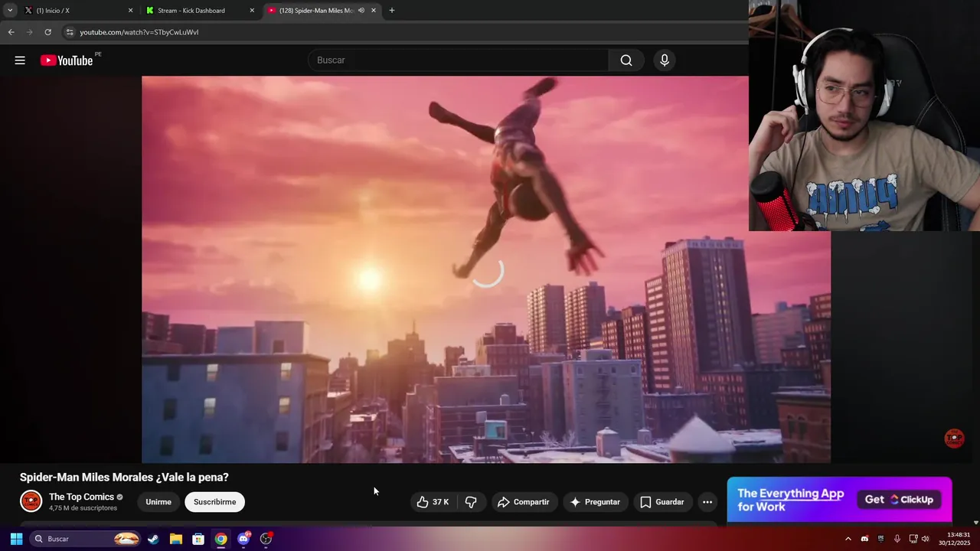
Task: Open the Windows Start menu
Action: coord(16,539)
